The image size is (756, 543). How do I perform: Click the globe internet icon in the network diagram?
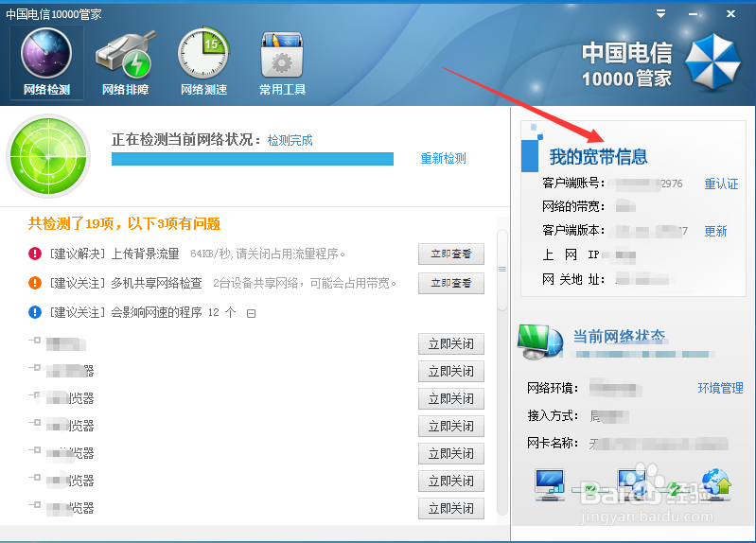(x=716, y=483)
